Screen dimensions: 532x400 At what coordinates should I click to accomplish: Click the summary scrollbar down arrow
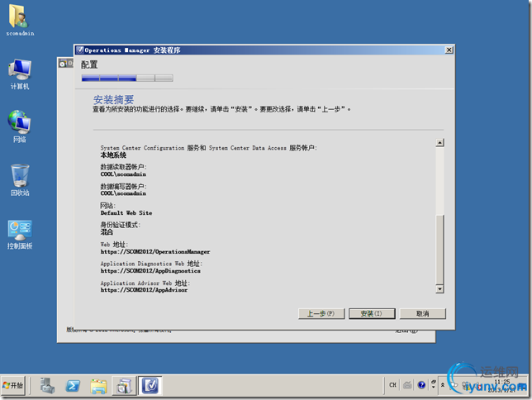[439, 289]
